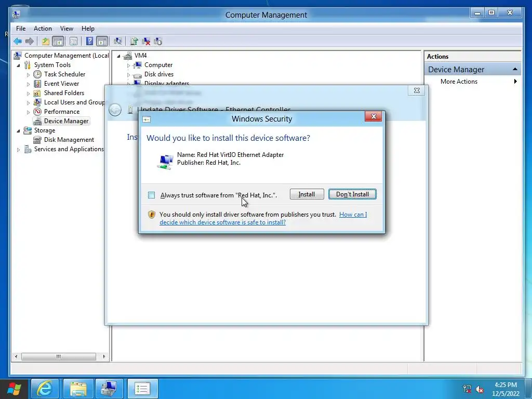This screenshot has width=532, height=399.
Task: Expand Local Users and Groups arrow
Action: coord(28,102)
